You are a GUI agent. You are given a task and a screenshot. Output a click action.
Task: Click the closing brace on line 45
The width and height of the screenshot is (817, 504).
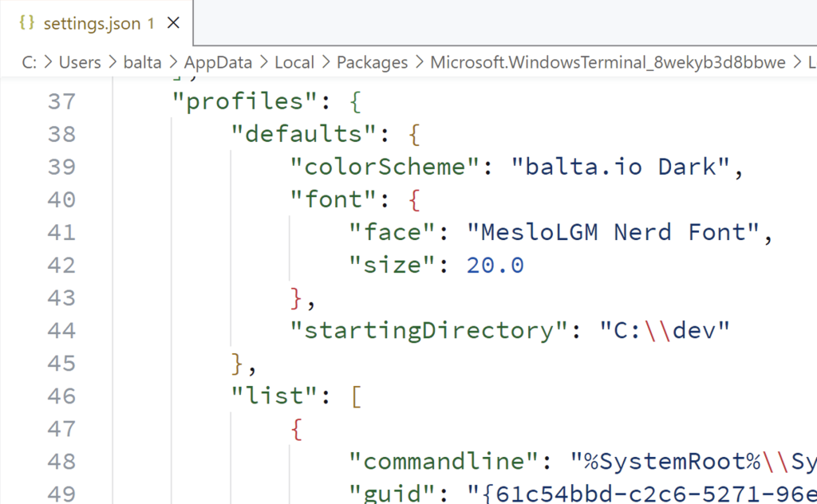pos(237,364)
